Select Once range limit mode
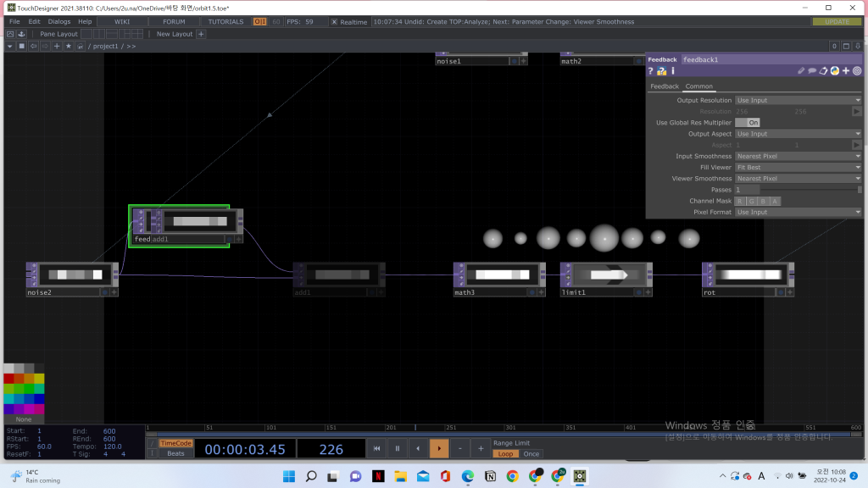Screen dimensions: 868x488 point(531,454)
